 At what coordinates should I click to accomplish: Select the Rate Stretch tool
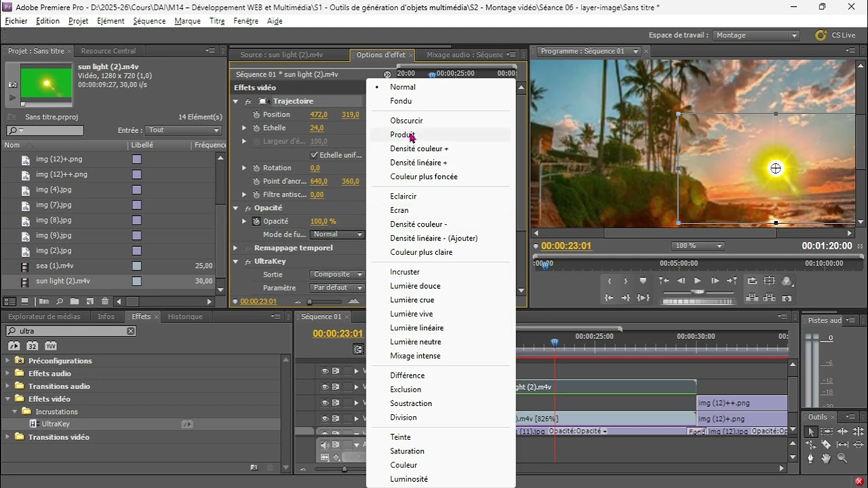click(x=811, y=445)
